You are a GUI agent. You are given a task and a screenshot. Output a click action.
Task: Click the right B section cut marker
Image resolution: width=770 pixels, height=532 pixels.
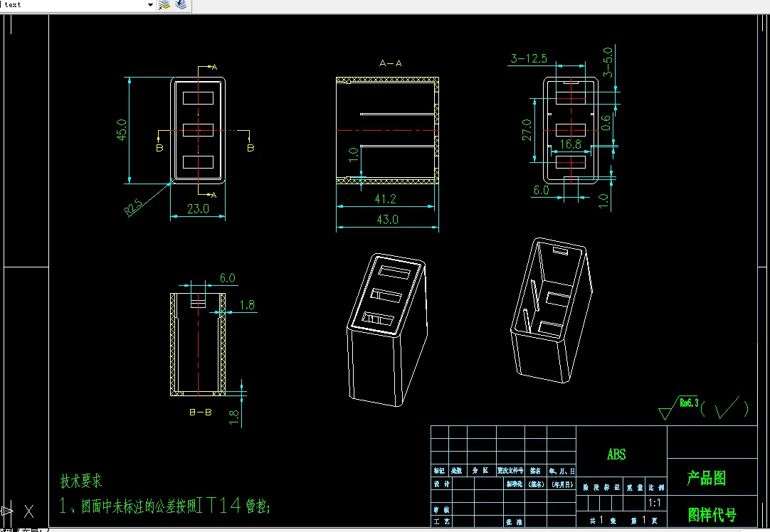coord(250,148)
